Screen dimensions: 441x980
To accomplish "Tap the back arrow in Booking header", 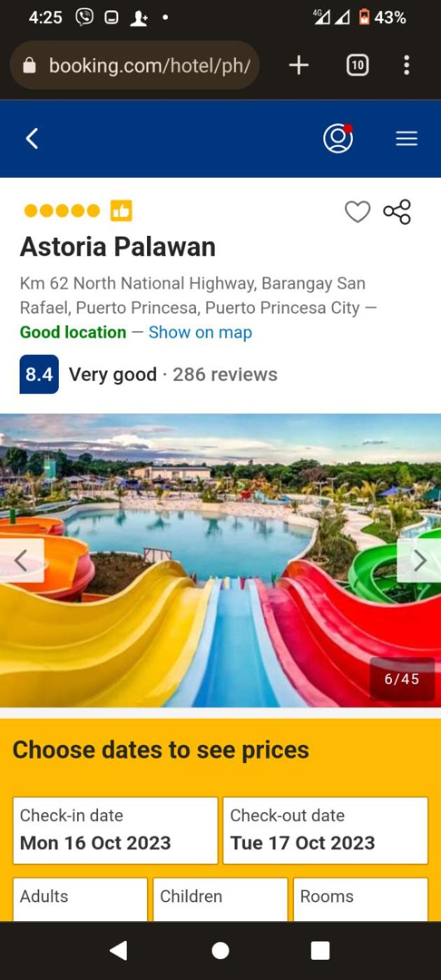I will point(31,139).
